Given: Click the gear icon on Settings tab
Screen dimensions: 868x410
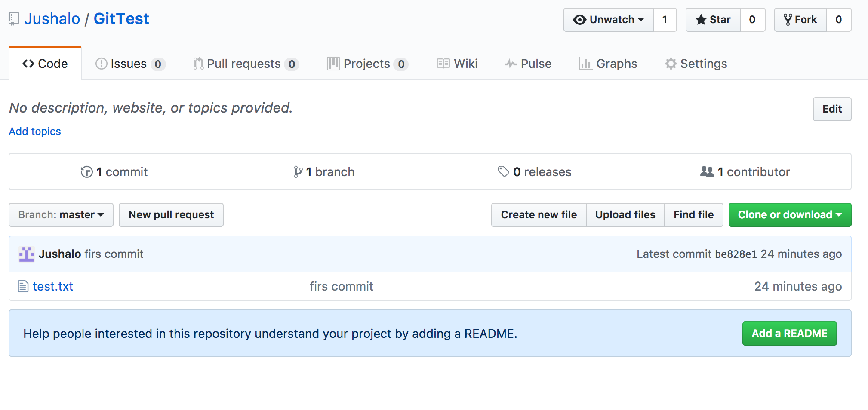Looking at the screenshot, I should 671,64.
